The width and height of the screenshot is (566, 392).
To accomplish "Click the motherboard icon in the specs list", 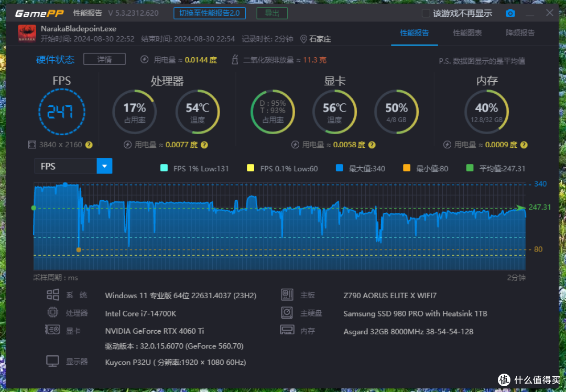I will [x=287, y=295].
